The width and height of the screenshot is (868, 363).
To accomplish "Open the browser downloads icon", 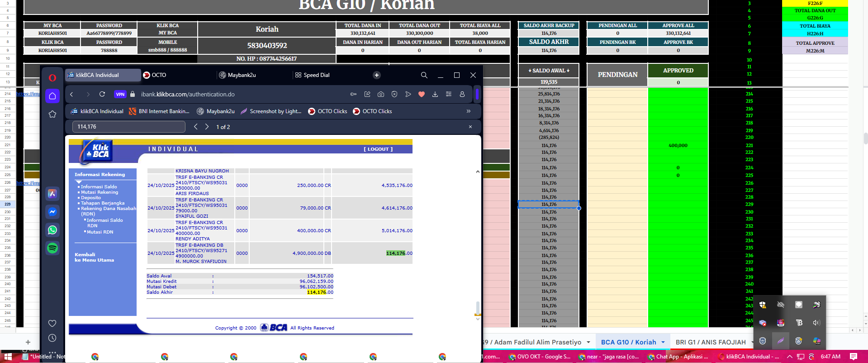I will pos(435,94).
